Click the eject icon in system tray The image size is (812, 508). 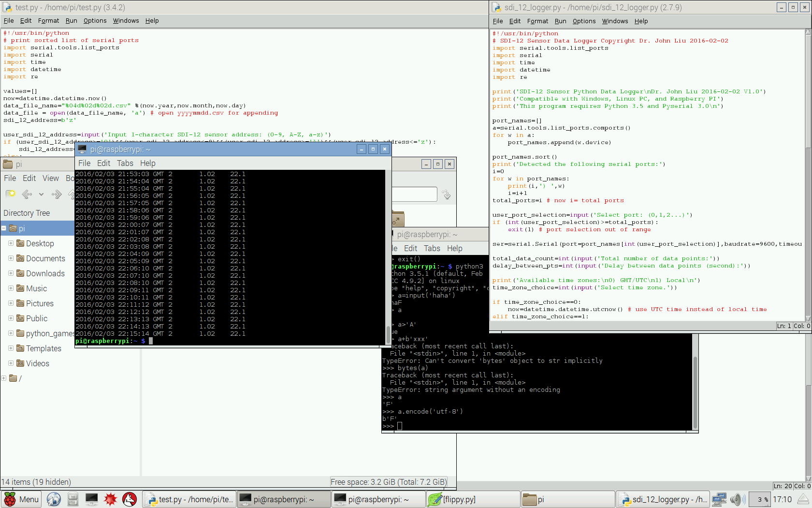coord(803,499)
